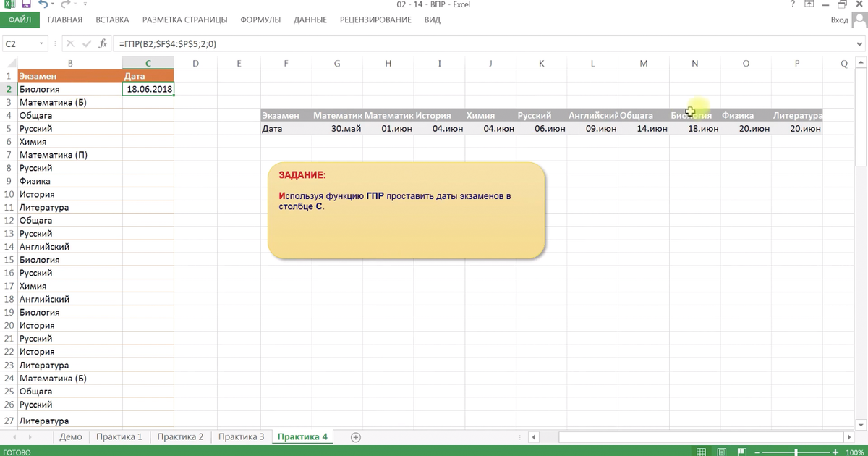Click the Вход sign-in link

click(839, 20)
